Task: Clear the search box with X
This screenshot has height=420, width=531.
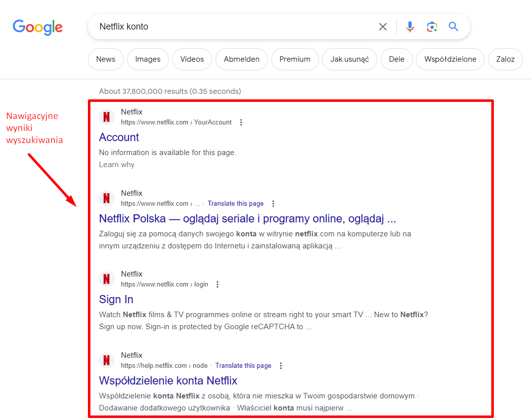Action: click(383, 27)
